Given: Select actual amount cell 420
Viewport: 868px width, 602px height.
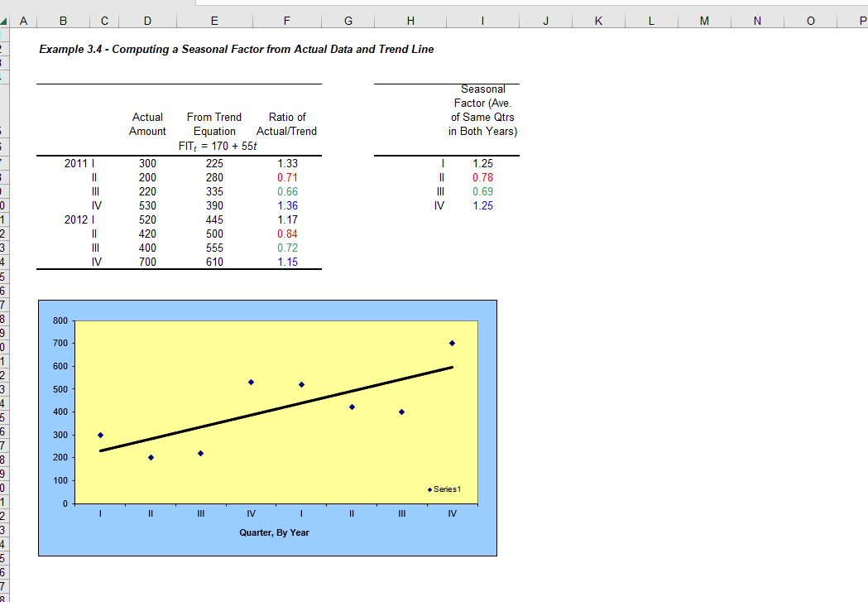Looking at the screenshot, I should tap(147, 234).
